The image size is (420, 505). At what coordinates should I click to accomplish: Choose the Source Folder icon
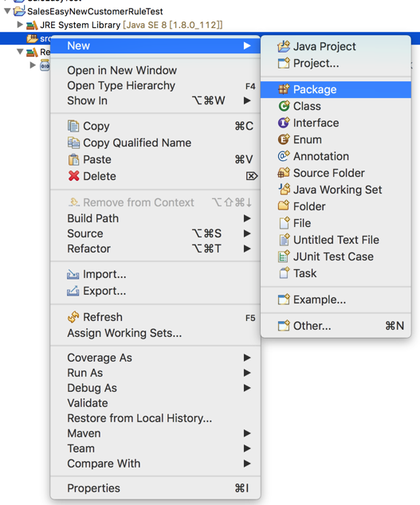(x=284, y=173)
